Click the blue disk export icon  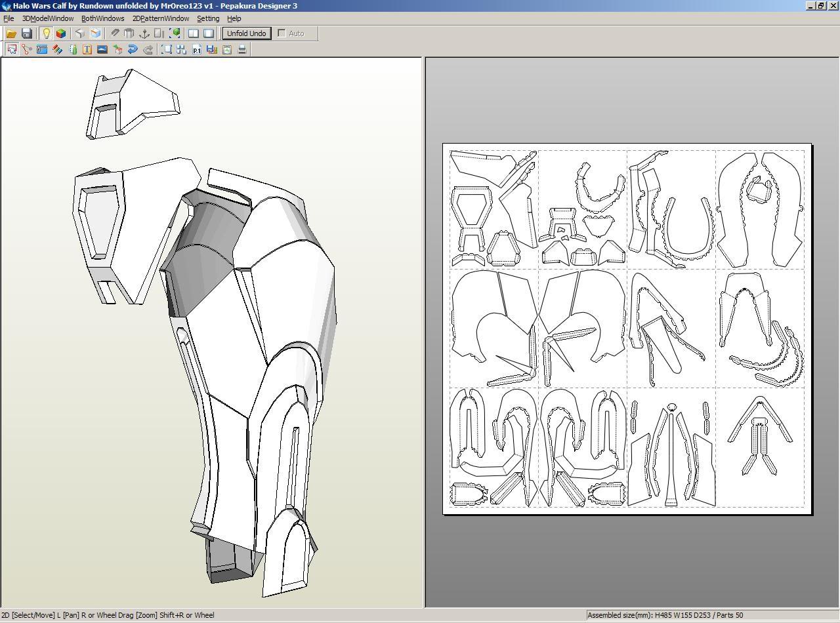coord(212,49)
